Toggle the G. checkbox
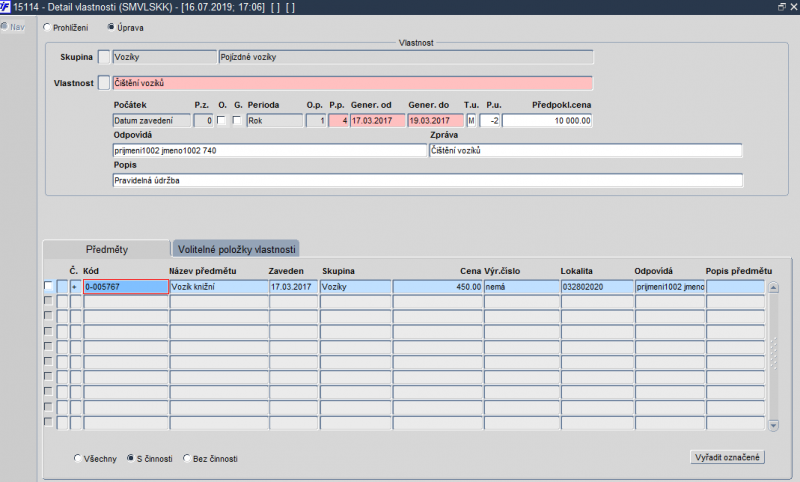 237,120
